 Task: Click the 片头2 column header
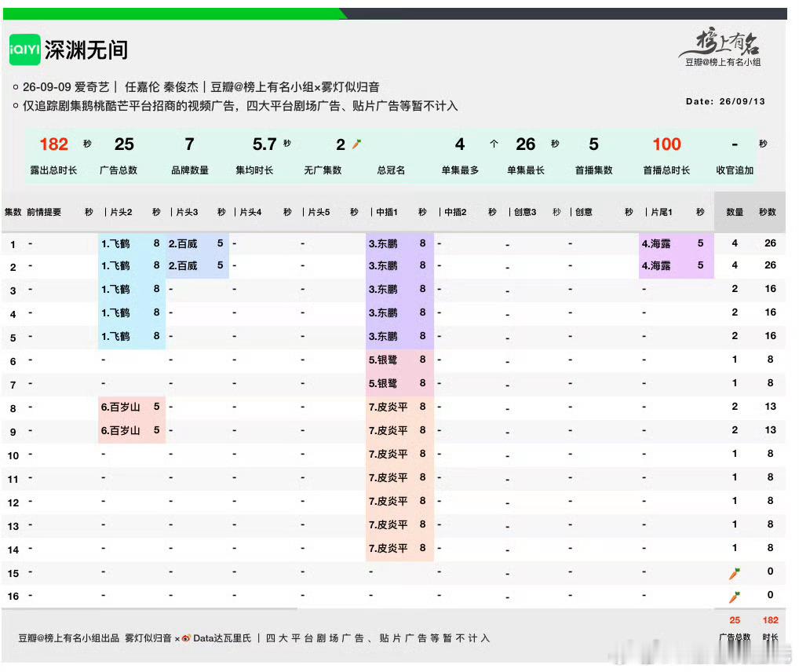tap(122, 212)
